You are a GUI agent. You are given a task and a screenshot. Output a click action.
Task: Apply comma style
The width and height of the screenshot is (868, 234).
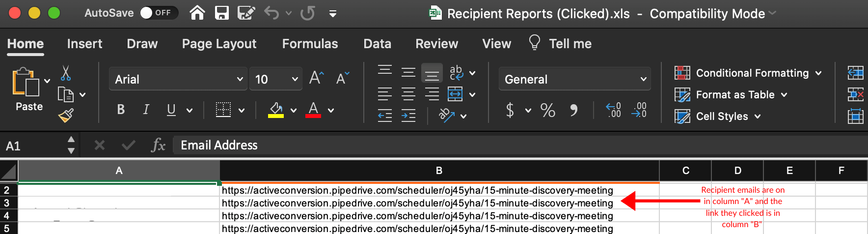[x=573, y=110]
